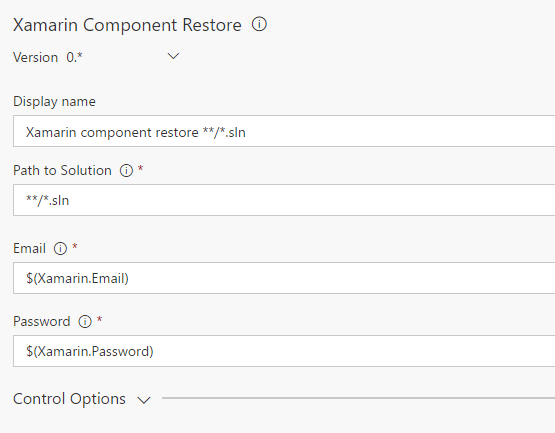Open info tooltip beside Xamarin Component Restore title
555x433 pixels.
(259, 24)
